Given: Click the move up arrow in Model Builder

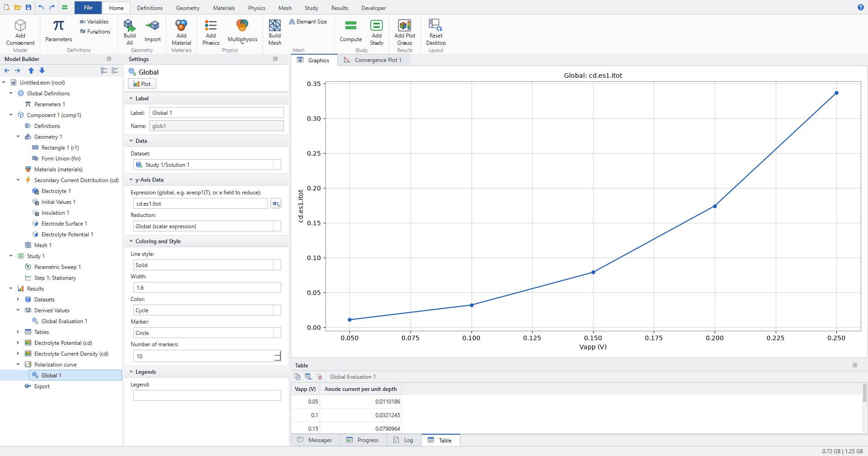Looking at the screenshot, I should (x=31, y=71).
